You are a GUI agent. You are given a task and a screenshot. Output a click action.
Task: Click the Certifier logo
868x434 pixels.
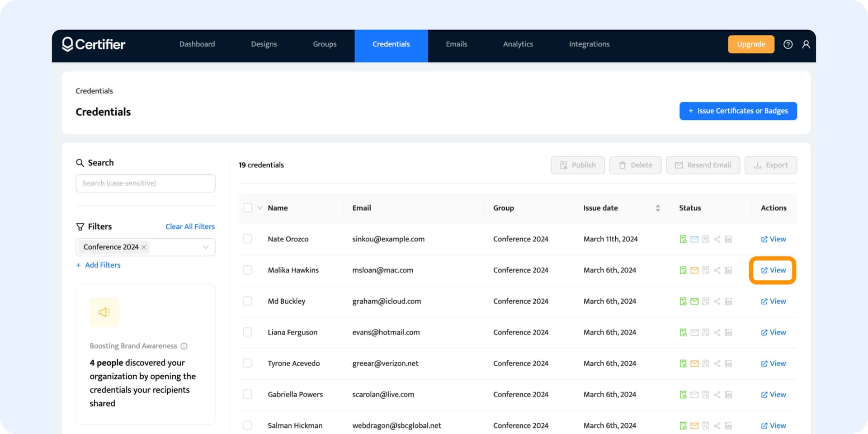tap(94, 44)
